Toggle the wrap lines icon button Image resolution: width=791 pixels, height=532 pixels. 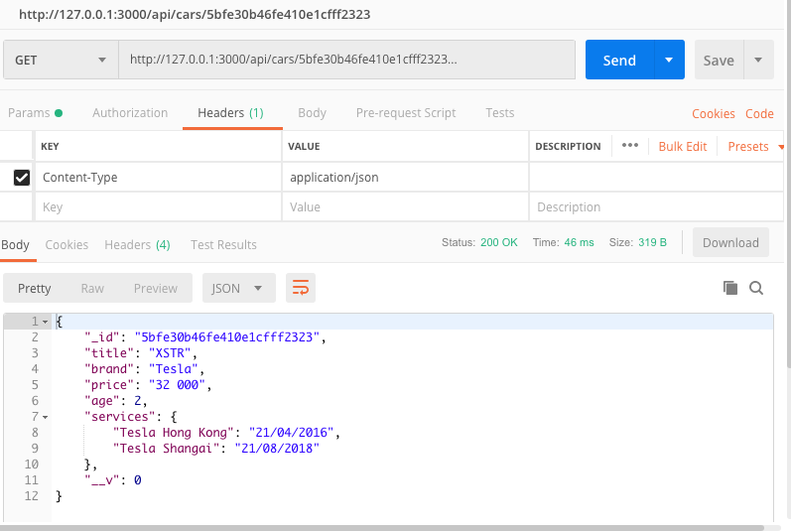tap(301, 288)
